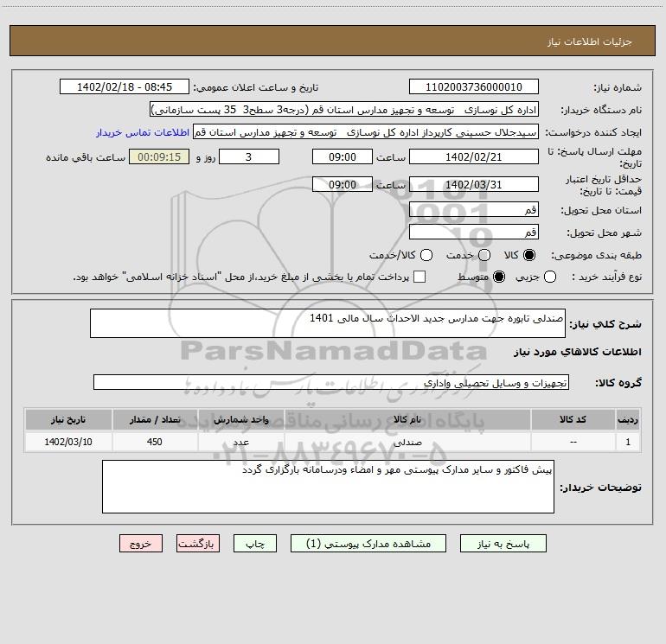This screenshot has height=644, width=666.
Task: Click the چاپ print button
Action: pyautogui.click(x=255, y=544)
